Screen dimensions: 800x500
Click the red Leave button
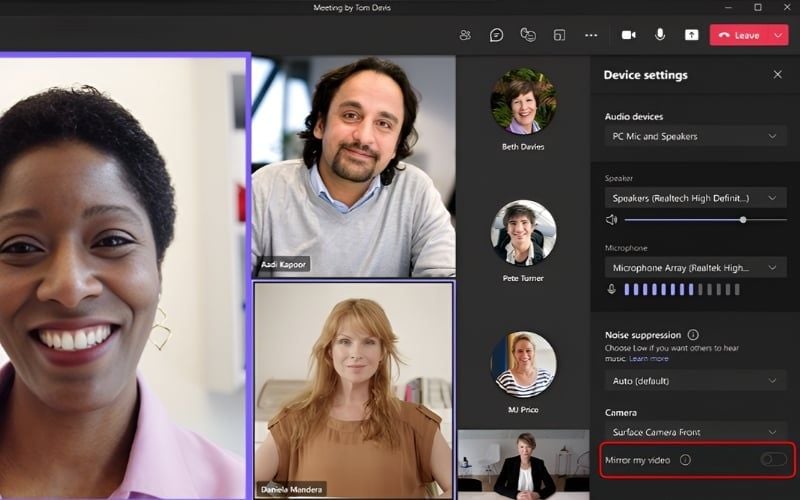(739, 35)
